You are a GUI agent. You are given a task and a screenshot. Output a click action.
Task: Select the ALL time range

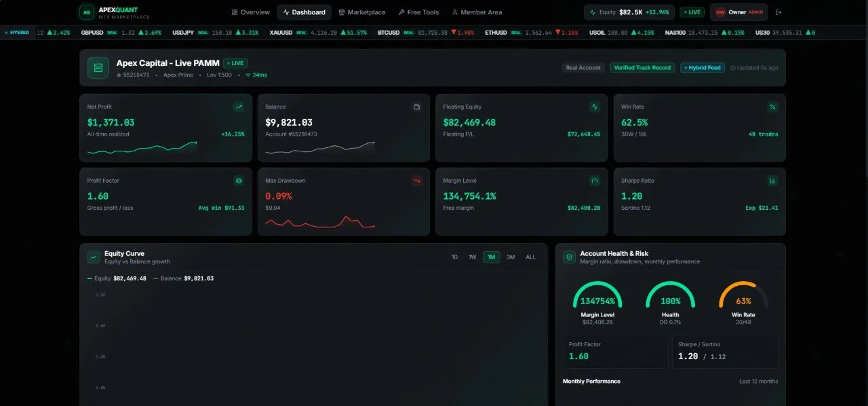click(x=530, y=257)
